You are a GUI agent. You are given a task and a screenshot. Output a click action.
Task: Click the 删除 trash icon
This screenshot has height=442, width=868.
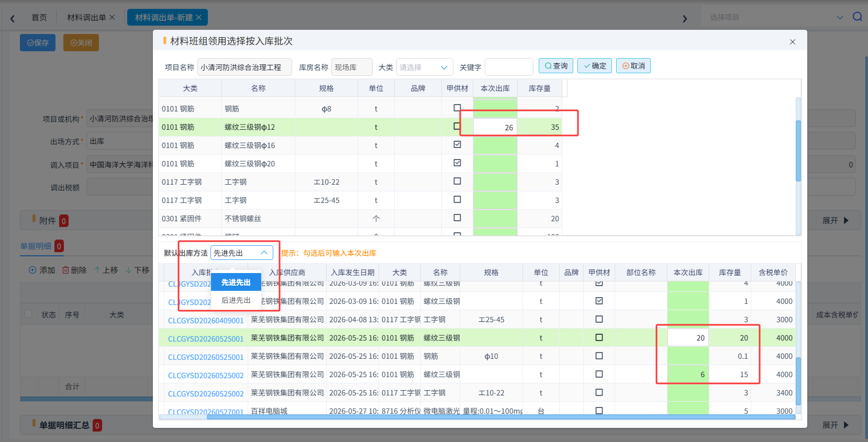click(x=66, y=270)
